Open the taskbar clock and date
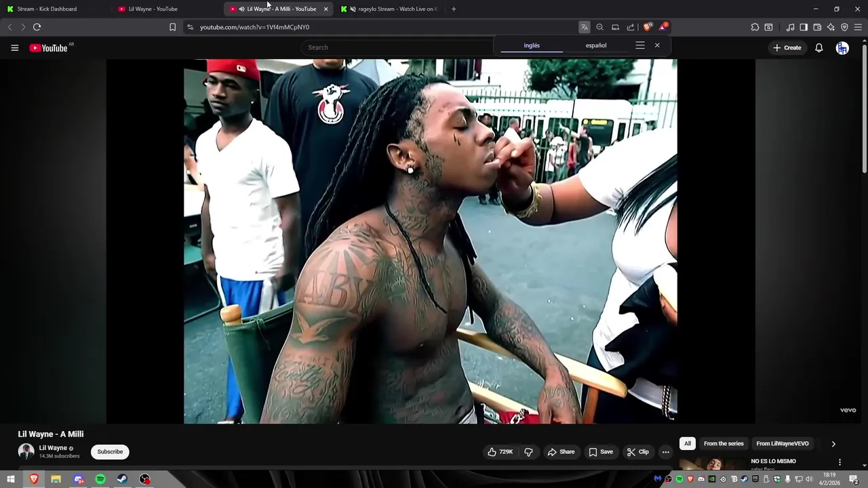The height and width of the screenshot is (488, 868). (x=831, y=479)
